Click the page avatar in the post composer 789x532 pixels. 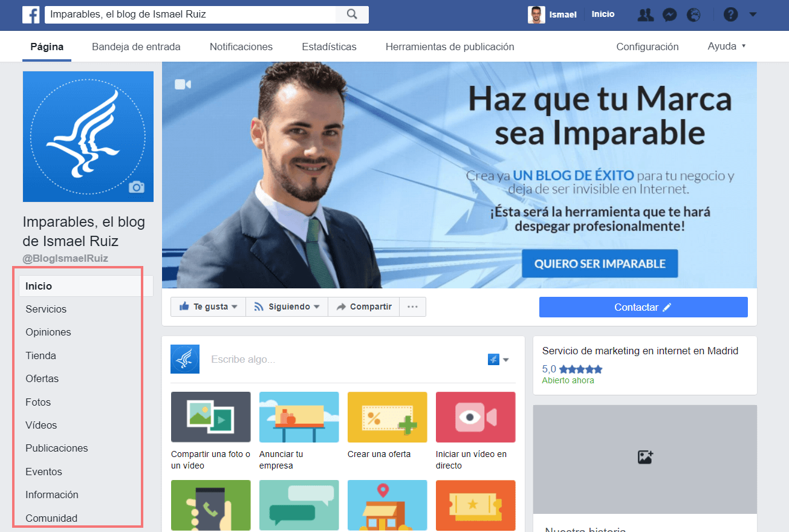pos(185,359)
